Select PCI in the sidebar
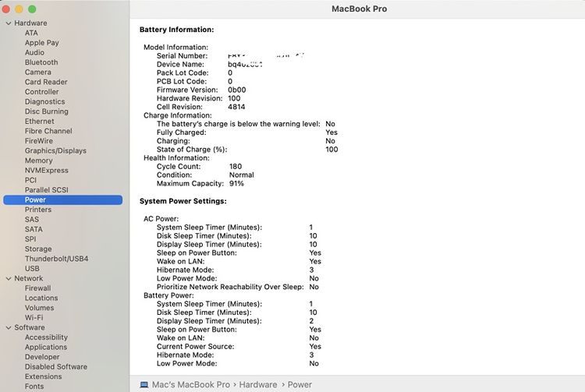585x392 pixels. [x=30, y=180]
